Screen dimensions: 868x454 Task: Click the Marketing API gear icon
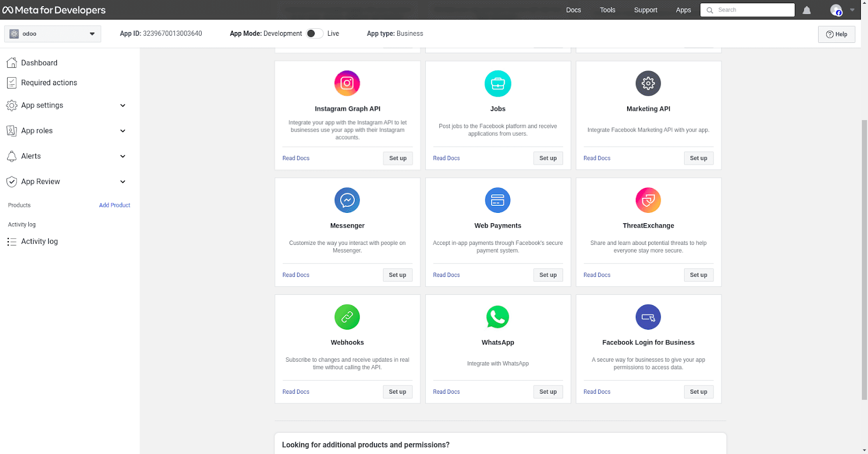pyautogui.click(x=648, y=84)
